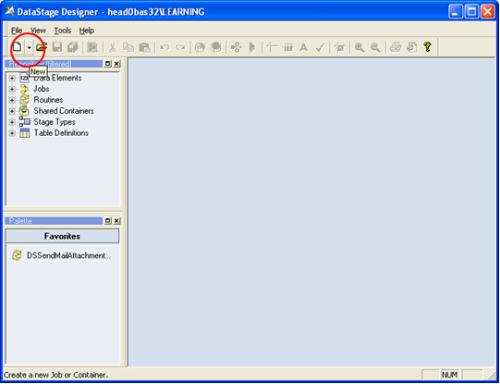Toggle the link marking icon

coord(272,47)
